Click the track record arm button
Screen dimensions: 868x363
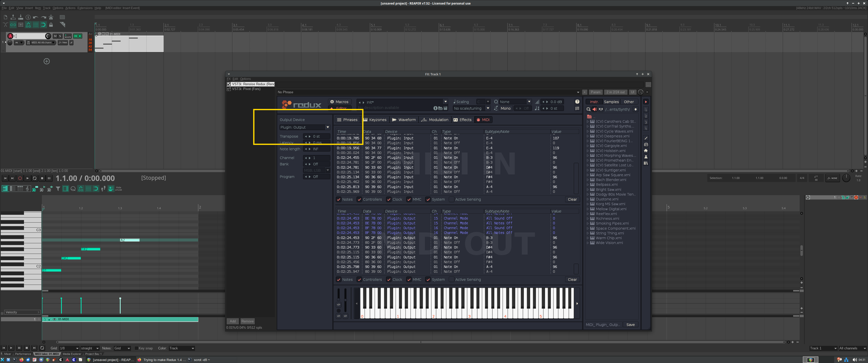pyautogui.click(x=10, y=36)
